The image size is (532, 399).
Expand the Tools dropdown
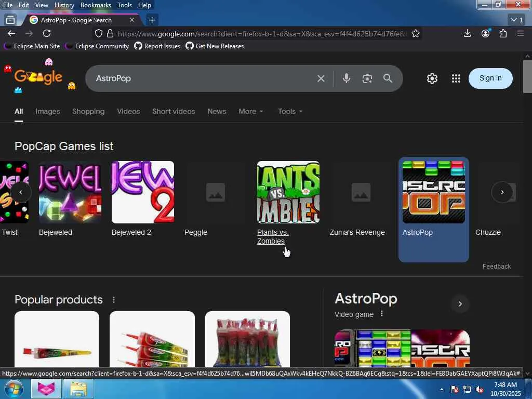pos(290,111)
